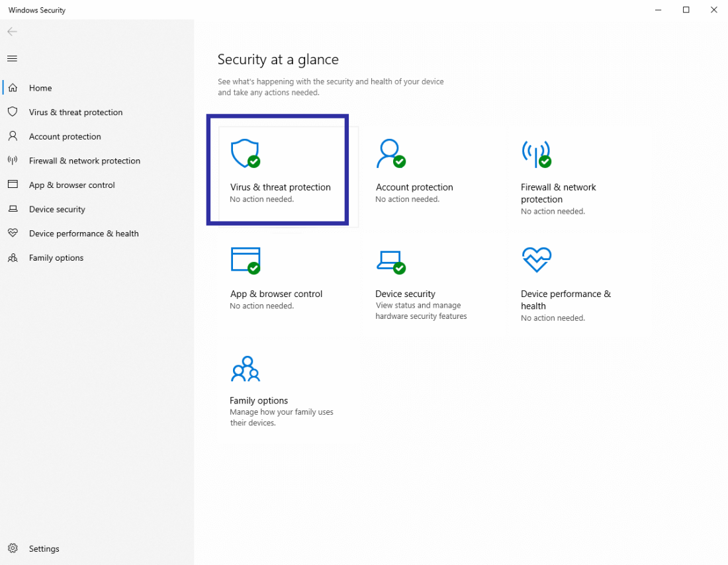Click 'No action needed.' under Account protection tile
Viewport: 728px width, 565px height.
click(407, 199)
